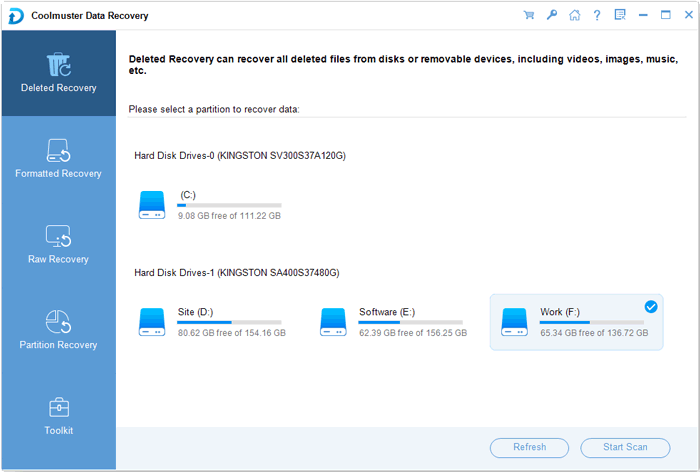The height and width of the screenshot is (472, 700).
Task: Click the Coolmuster logo icon
Action: coord(16,15)
